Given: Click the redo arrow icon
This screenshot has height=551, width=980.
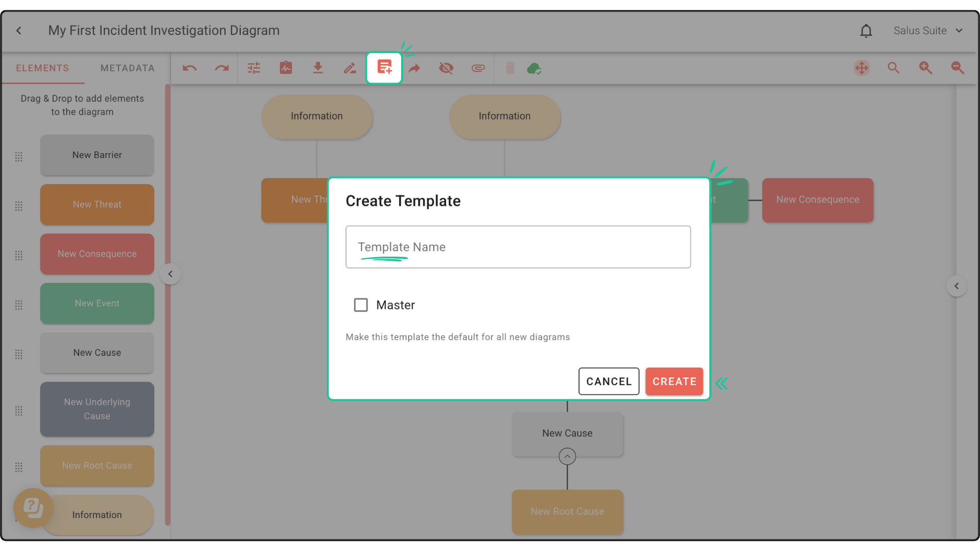Looking at the screenshot, I should click(x=222, y=68).
